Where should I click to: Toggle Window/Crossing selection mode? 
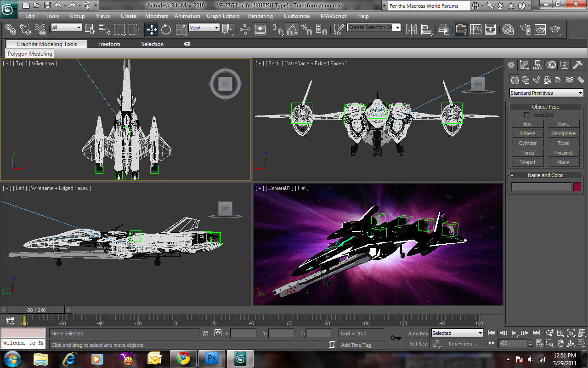134,29
